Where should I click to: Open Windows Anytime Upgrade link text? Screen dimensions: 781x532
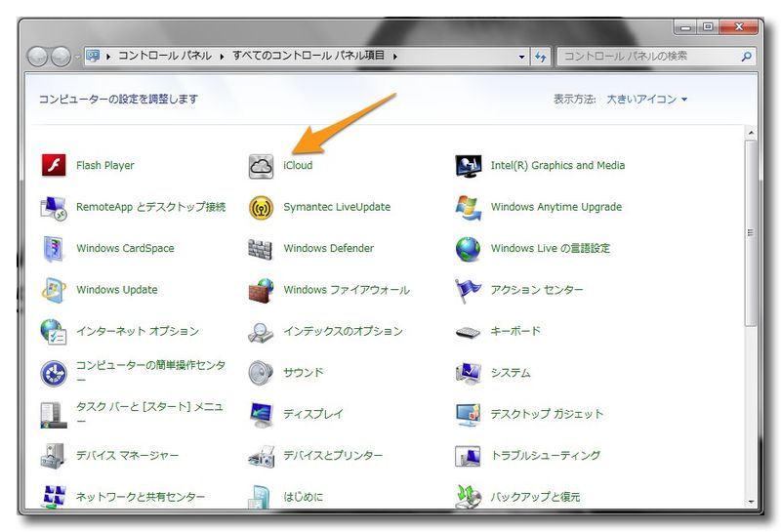555,207
